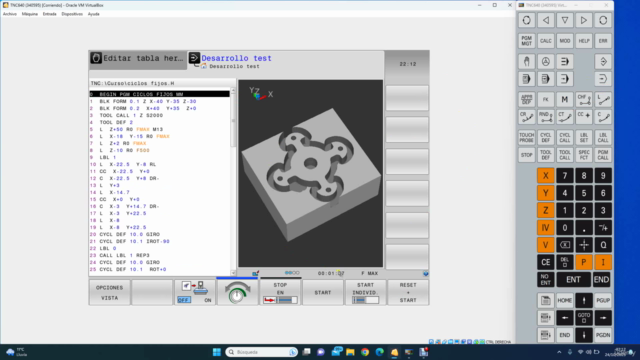This screenshot has width=640, height=360.
Task: Click the CHF chamfer key
Action: point(584,99)
